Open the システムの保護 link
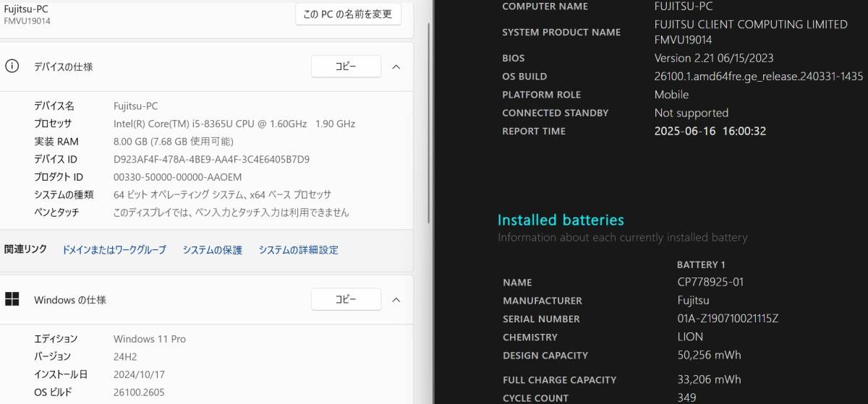868x404 pixels. [212, 250]
